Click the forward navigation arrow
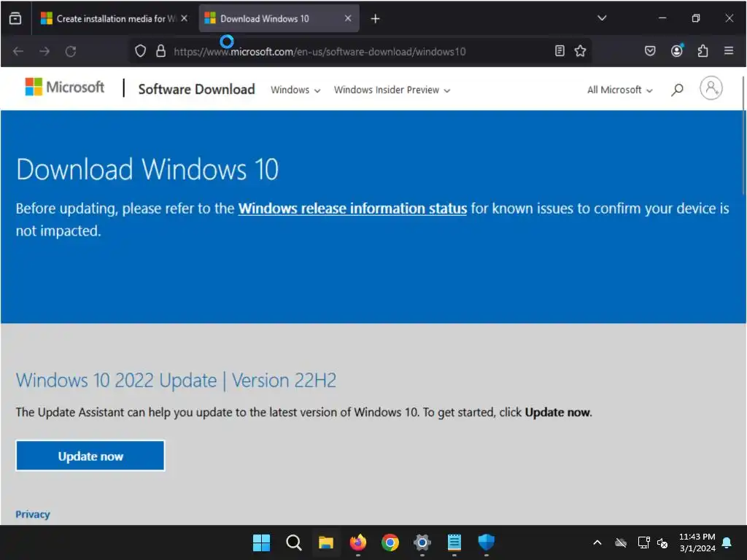This screenshot has height=560, width=747. (44, 51)
